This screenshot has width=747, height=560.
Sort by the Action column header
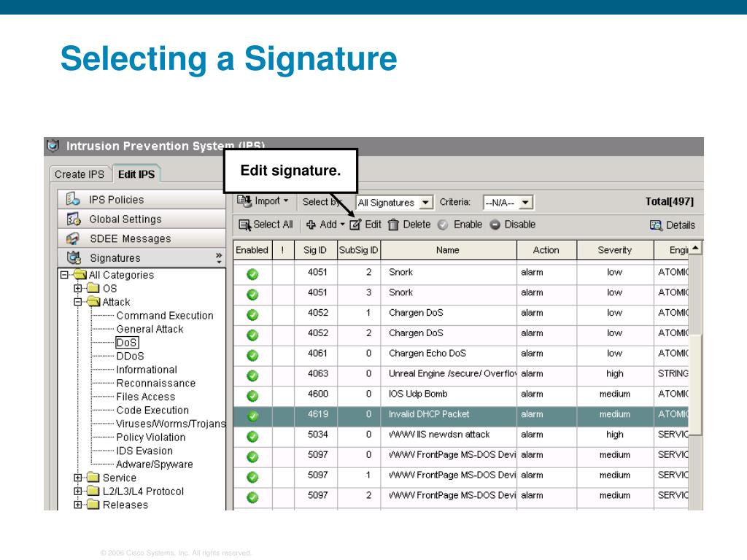(x=546, y=250)
